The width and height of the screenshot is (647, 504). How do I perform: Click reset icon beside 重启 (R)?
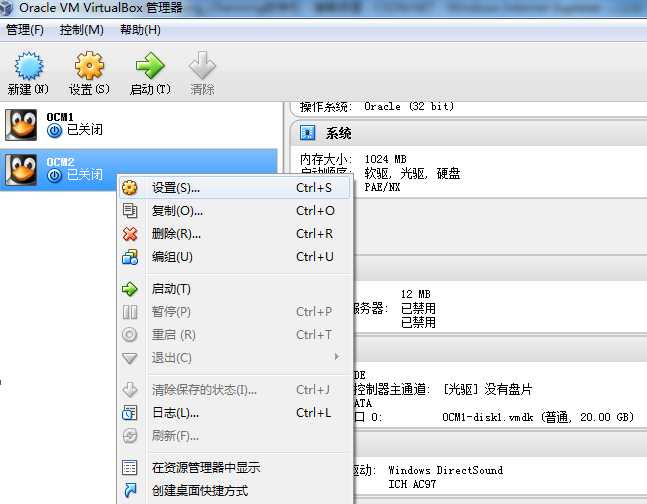[x=130, y=335]
